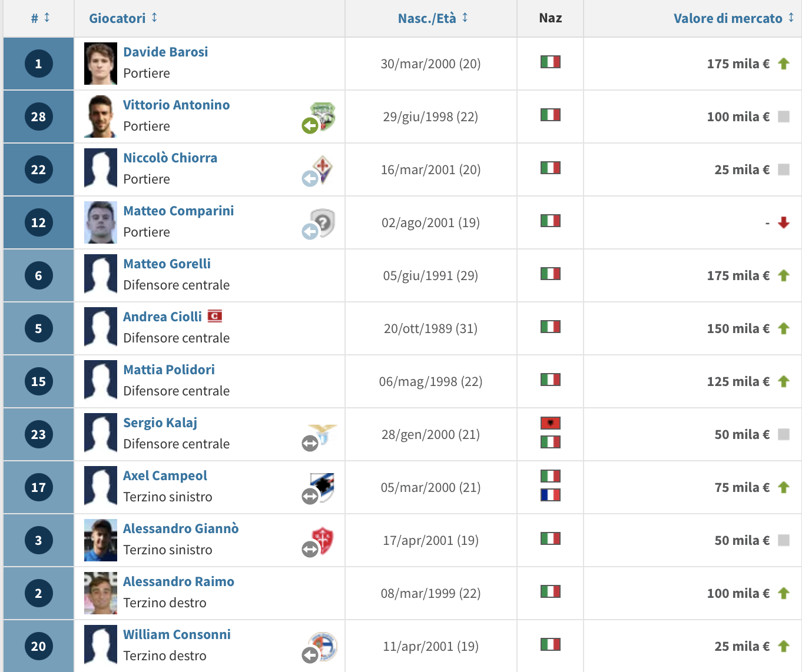The image size is (802, 672).
Task: Click the Fiorentina crest beside Niccolò Chiorra
Action: click(323, 168)
